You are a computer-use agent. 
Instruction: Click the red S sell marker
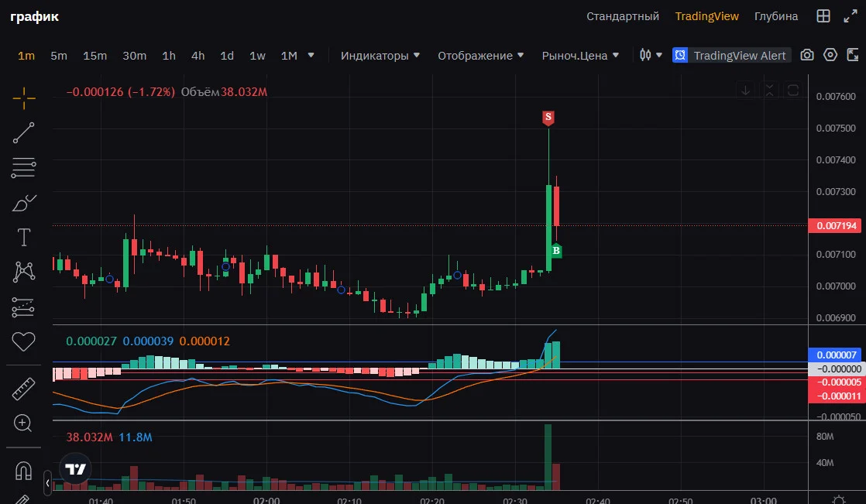click(548, 117)
